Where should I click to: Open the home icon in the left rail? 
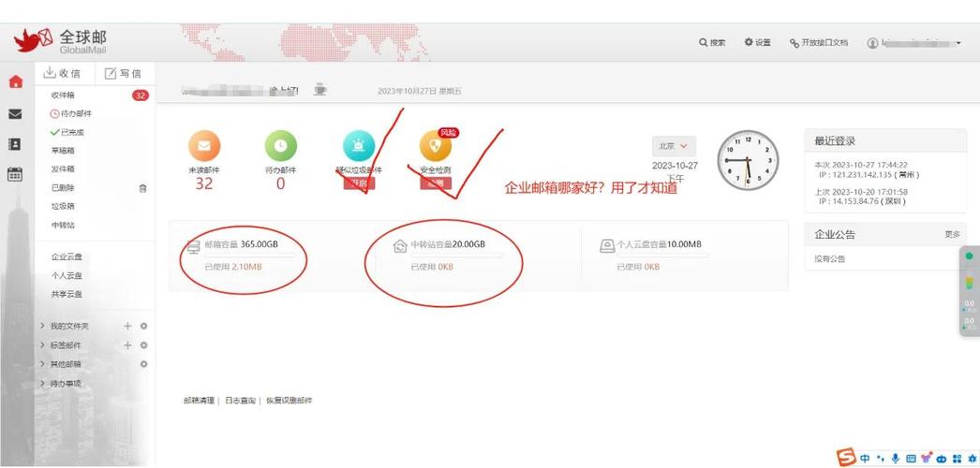click(16, 81)
